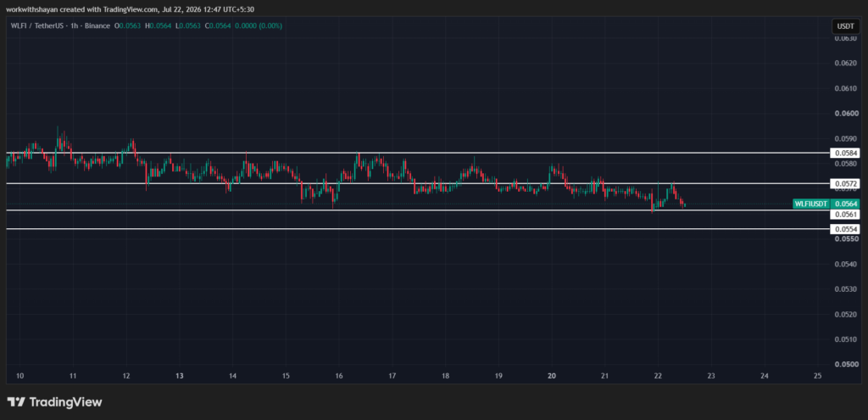The height and width of the screenshot is (420, 868).
Task: Click the 0.0600 price axis label
Action: (845, 114)
